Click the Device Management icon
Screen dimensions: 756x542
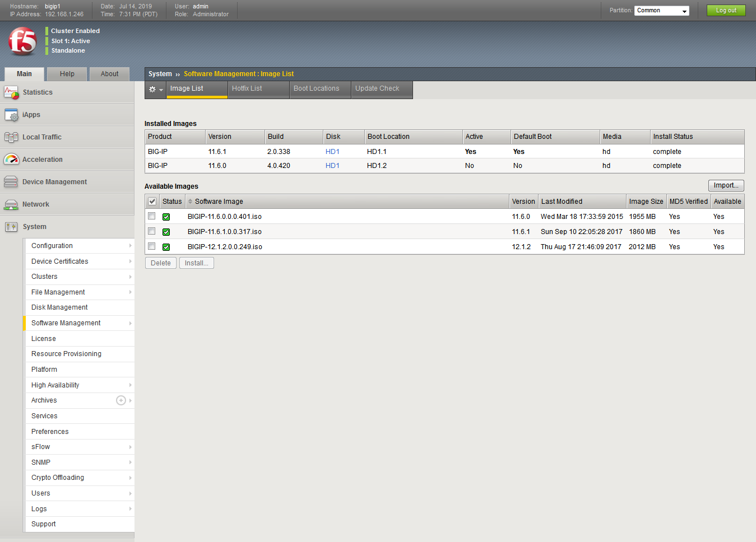(11, 182)
